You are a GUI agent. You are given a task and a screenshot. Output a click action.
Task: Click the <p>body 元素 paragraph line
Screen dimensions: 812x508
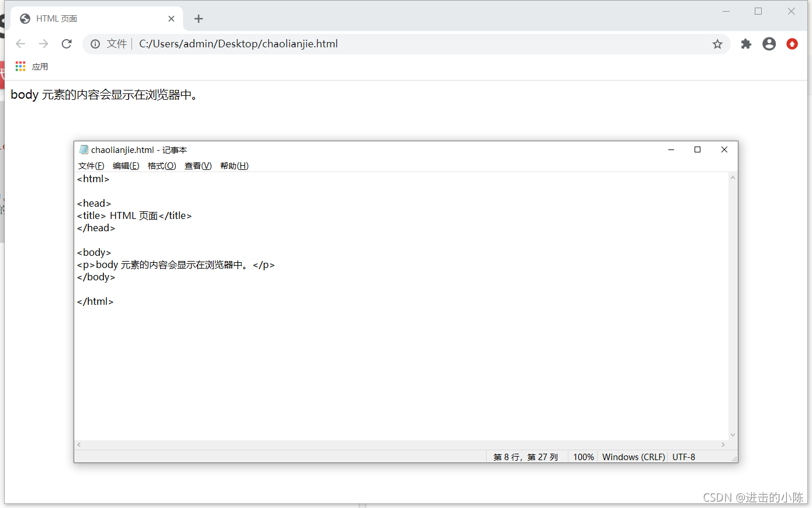[176, 265]
